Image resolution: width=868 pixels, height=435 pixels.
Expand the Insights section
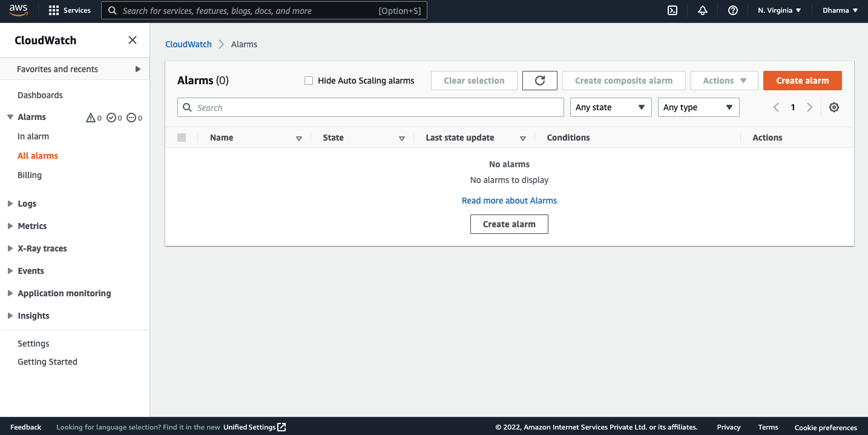click(10, 316)
